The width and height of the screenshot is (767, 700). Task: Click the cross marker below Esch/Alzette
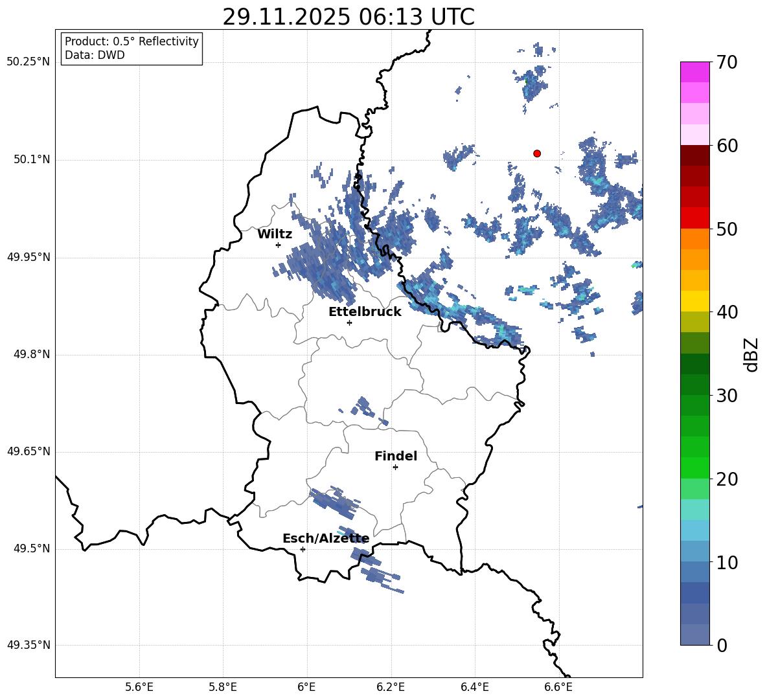click(x=303, y=549)
